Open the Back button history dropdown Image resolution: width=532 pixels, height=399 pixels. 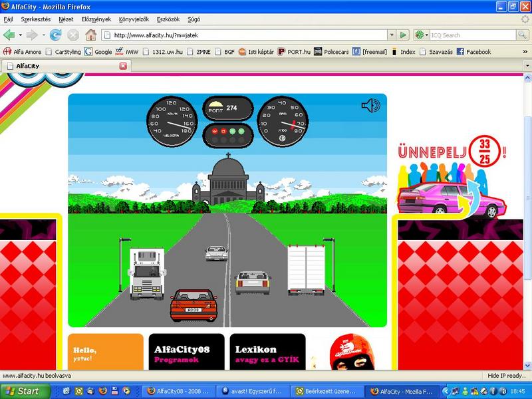(x=21, y=35)
